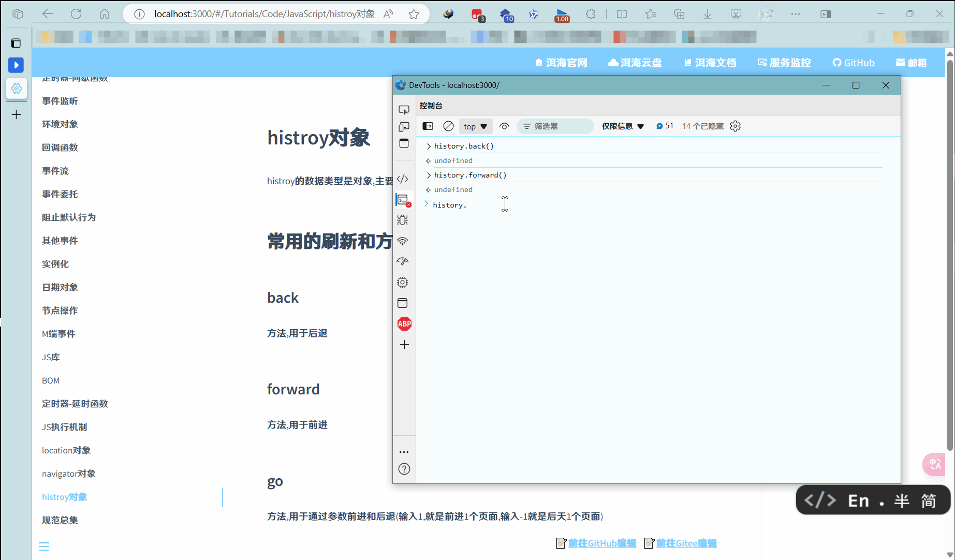The image size is (955, 560).
Task: Go to BOM sidebar section
Action: (51, 380)
